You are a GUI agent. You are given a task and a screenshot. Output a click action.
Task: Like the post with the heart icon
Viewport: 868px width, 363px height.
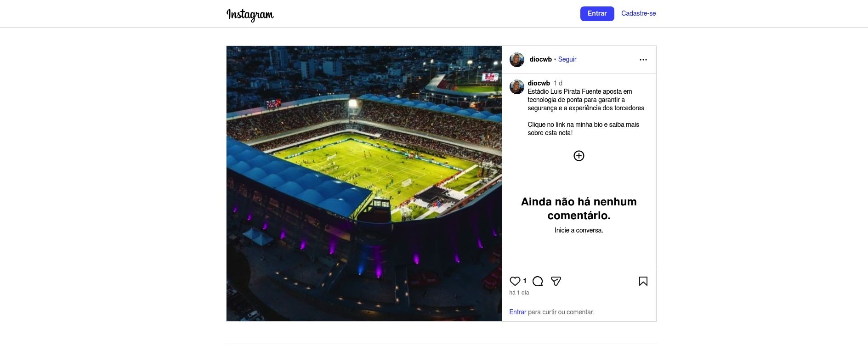click(515, 281)
